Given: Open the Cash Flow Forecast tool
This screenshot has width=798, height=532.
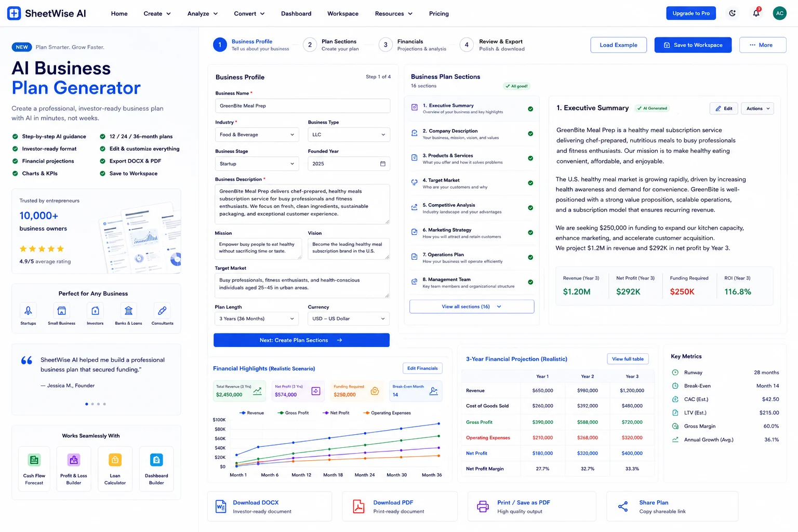Looking at the screenshot, I should click(x=34, y=469).
